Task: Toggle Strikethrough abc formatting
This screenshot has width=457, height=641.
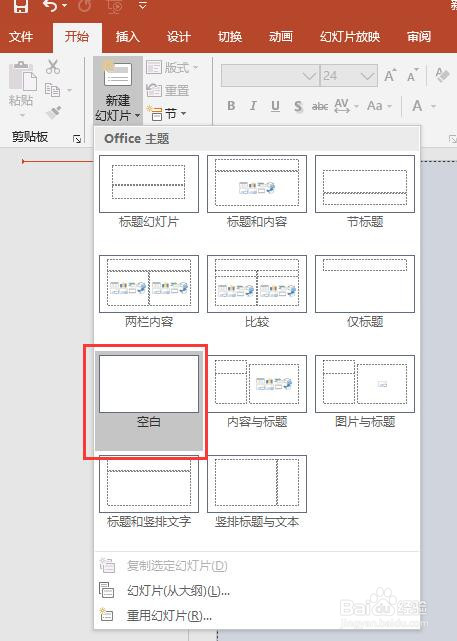Action: 320,107
